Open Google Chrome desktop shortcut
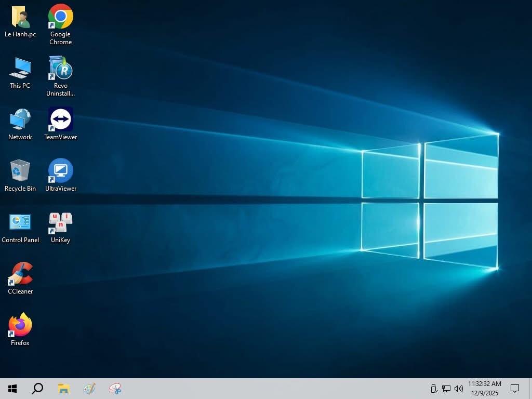This screenshot has height=399, width=532. (x=61, y=17)
